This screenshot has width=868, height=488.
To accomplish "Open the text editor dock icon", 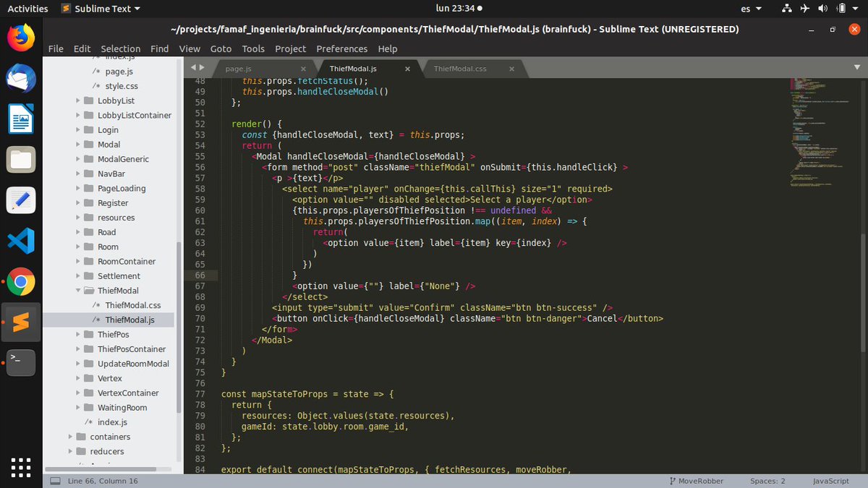I will 21,200.
